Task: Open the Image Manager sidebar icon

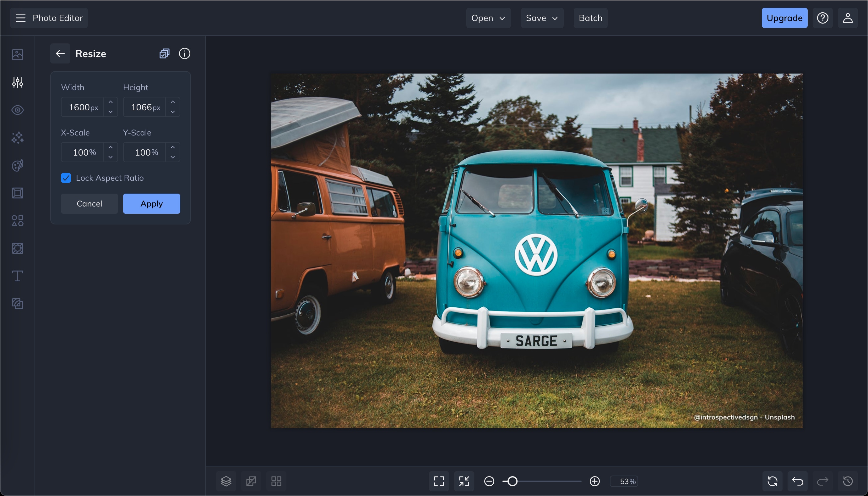Action: [17, 54]
